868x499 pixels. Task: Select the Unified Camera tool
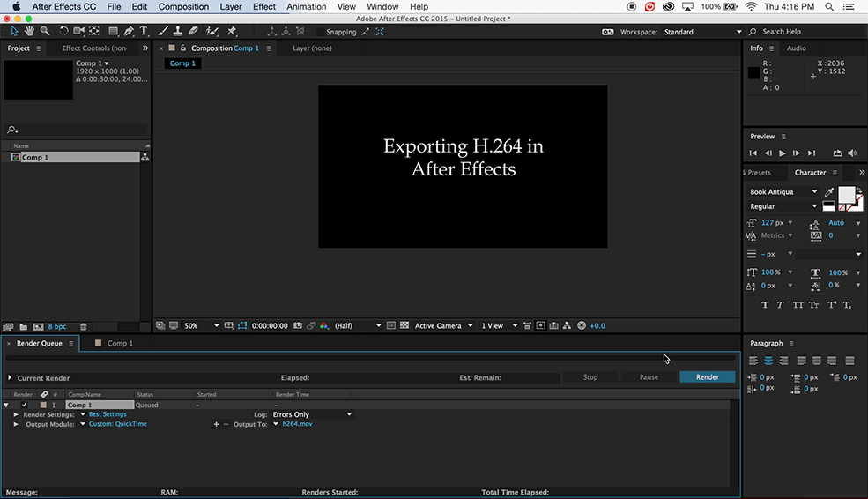click(78, 32)
